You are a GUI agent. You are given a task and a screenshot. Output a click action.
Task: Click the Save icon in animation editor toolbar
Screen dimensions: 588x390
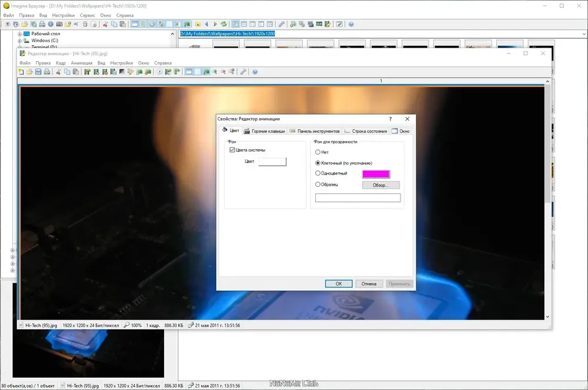38,72
